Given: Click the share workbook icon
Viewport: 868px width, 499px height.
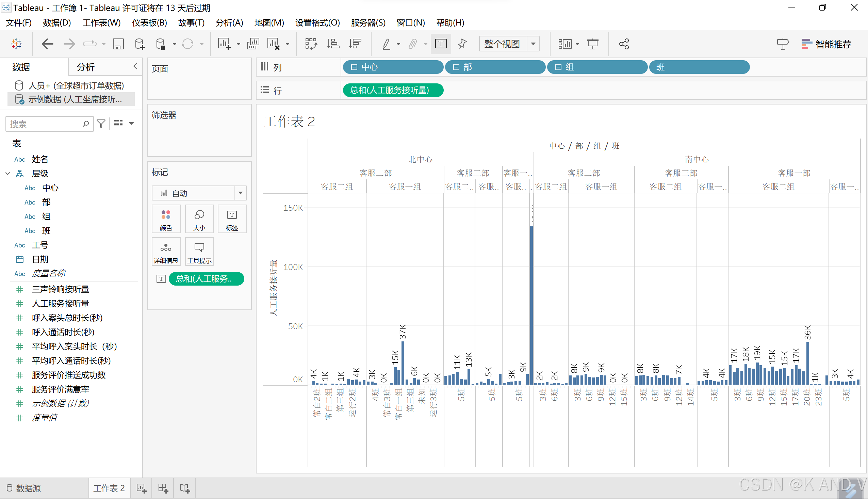Looking at the screenshot, I should [624, 44].
